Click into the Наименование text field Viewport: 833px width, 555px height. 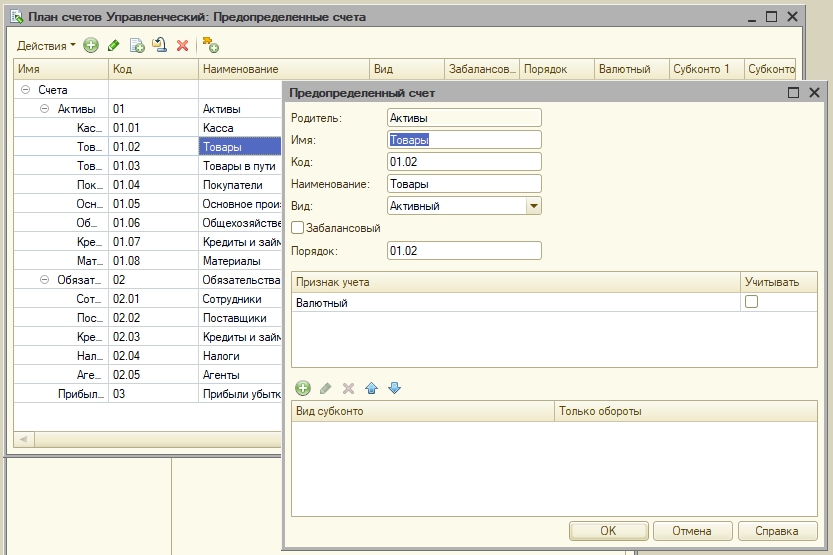464,184
